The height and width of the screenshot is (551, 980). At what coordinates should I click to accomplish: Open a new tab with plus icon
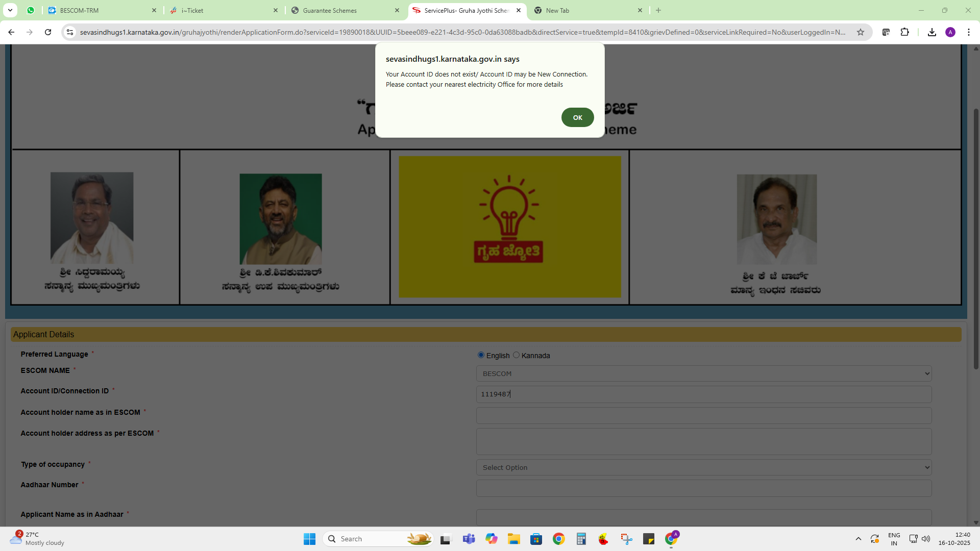tap(658, 10)
